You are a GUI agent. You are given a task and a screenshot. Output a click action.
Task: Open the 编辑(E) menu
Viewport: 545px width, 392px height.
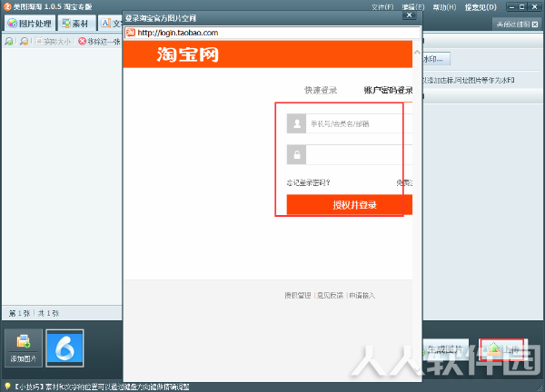point(413,7)
